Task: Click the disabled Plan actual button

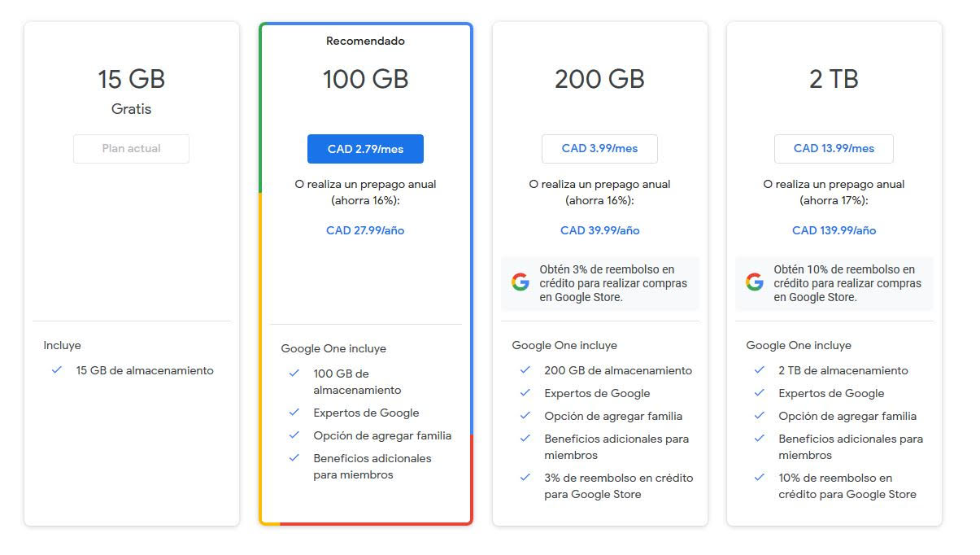Action: point(131,149)
